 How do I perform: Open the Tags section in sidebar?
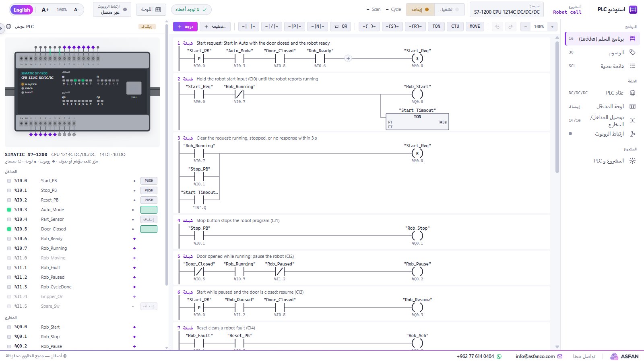click(602, 52)
